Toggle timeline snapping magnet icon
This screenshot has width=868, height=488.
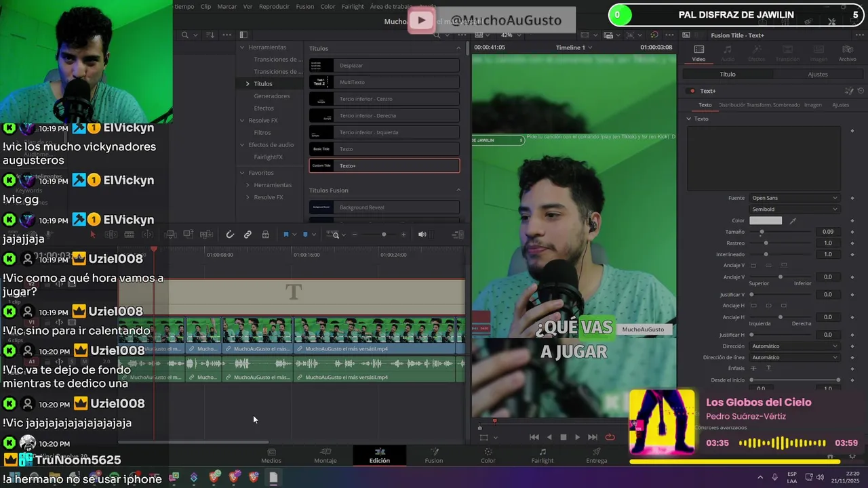[230, 235]
